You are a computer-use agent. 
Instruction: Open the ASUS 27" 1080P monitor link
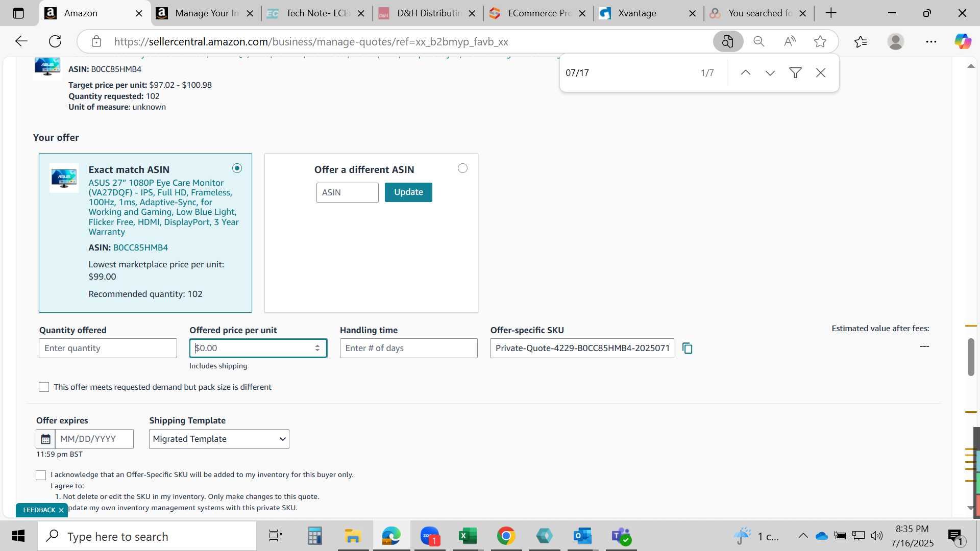point(163,207)
